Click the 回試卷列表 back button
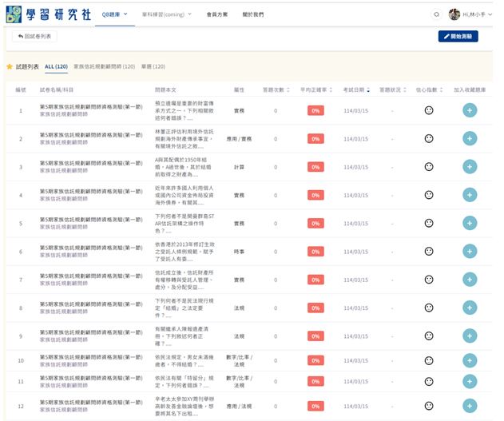Viewport: 504px width, 421px height. (x=34, y=37)
